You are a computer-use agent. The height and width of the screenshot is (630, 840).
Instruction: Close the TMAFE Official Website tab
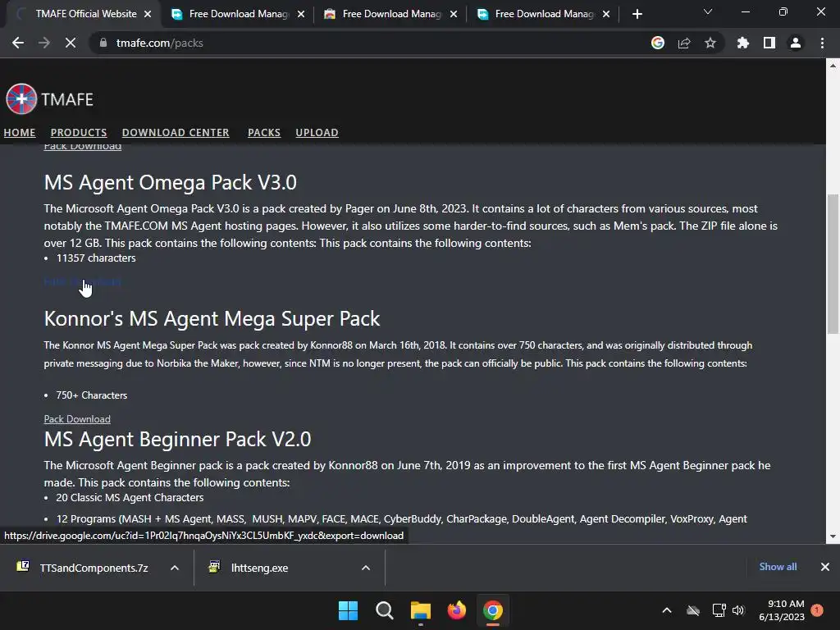(148, 14)
